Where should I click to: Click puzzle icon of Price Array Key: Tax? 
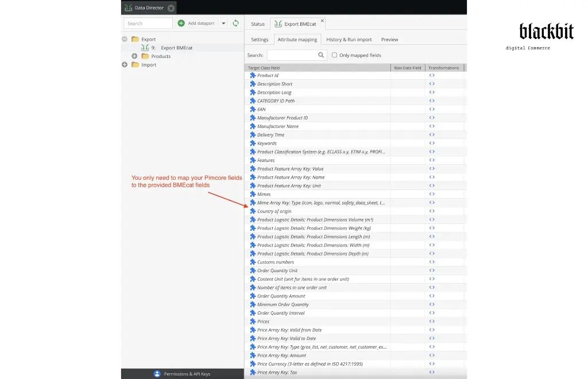(253, 372)
